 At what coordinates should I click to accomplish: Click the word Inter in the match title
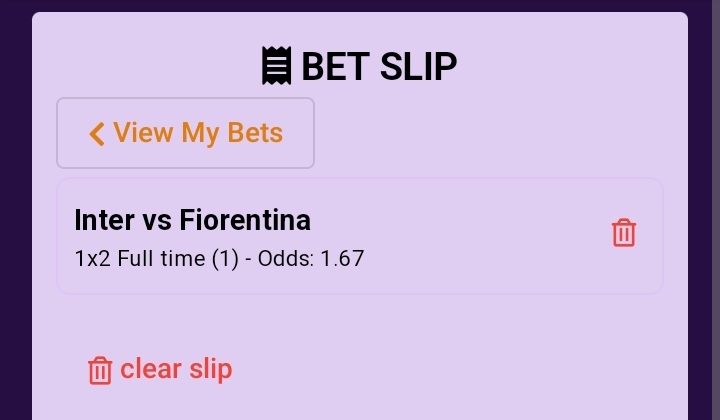(104, 220)
